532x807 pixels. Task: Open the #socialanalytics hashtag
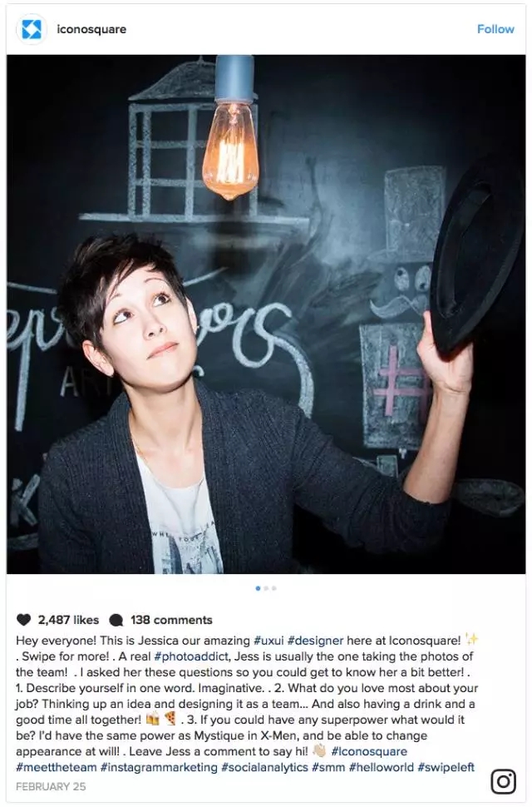[264, 767]
